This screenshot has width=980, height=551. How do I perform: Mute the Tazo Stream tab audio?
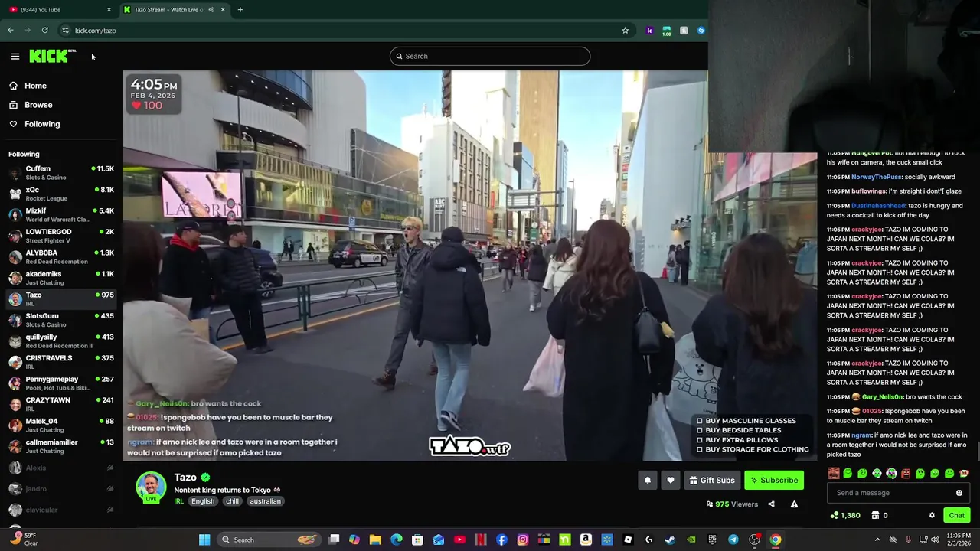(211, 9)
